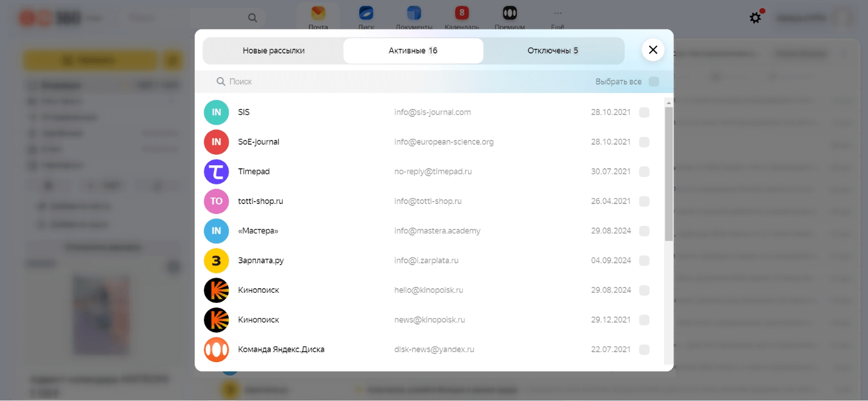Click the SIS sender avatar

tap(216, 112)
